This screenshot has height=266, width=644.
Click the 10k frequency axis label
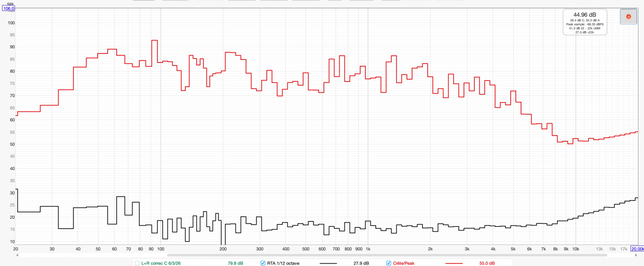tap(576, 249)
